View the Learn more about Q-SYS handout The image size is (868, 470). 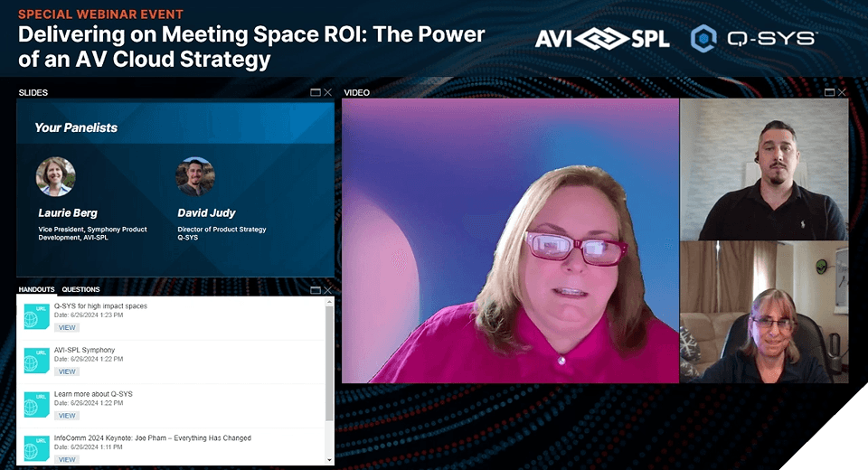click(67, 416)
